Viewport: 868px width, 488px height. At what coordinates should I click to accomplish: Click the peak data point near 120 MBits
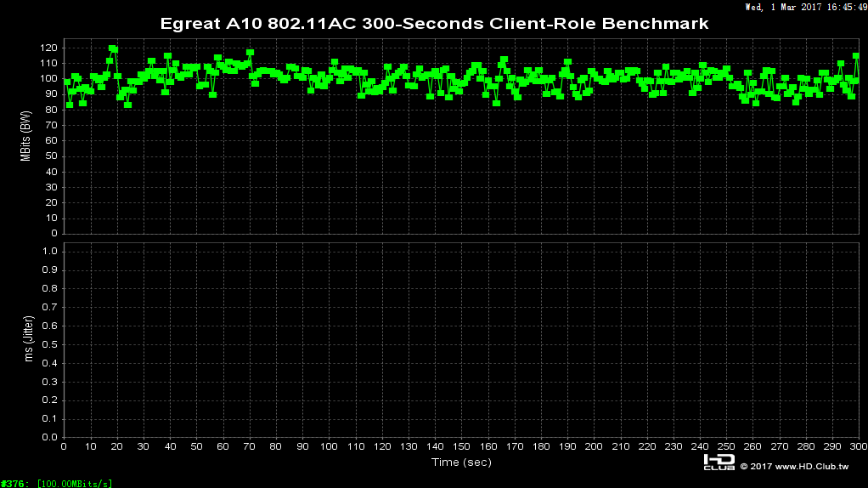pos(112,48)
